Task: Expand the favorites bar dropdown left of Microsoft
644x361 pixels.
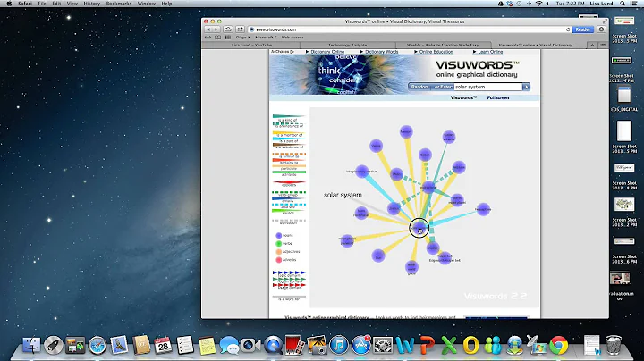Action: coord(242,38)
